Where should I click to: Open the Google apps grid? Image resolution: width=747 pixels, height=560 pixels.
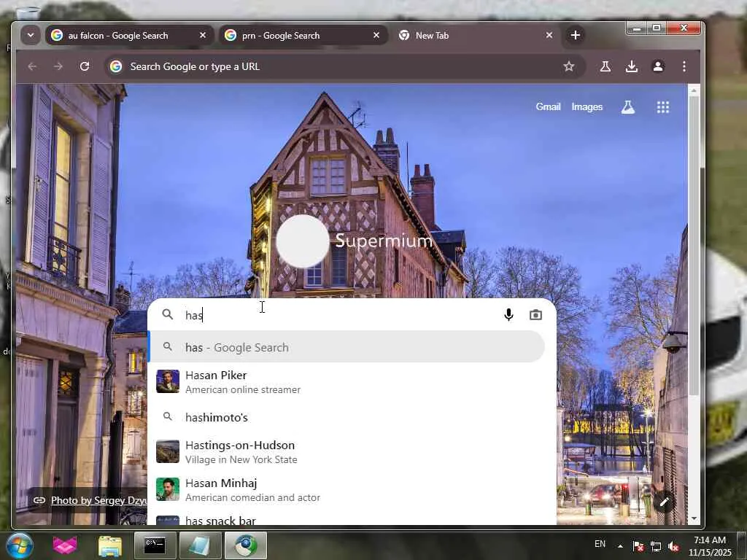pyautogui.click(x=662, y=107)
